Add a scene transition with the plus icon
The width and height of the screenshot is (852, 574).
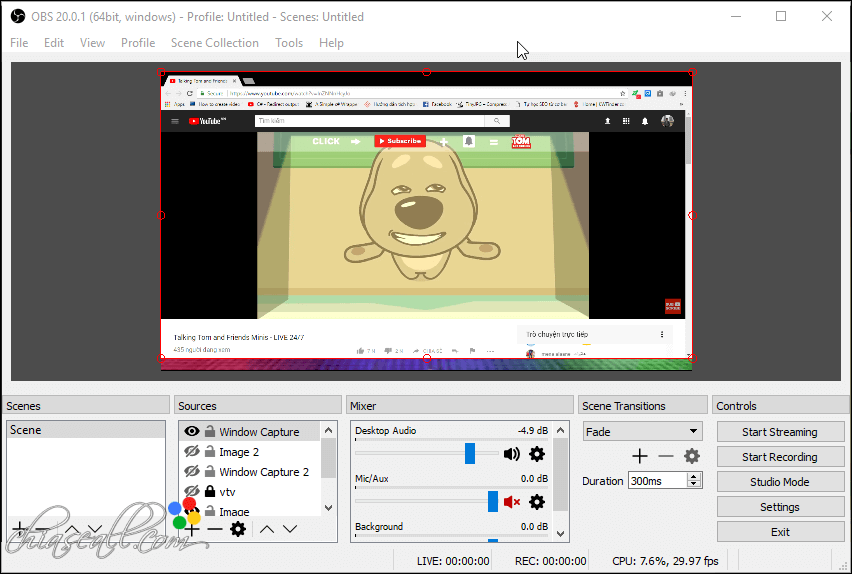[640, 456]
